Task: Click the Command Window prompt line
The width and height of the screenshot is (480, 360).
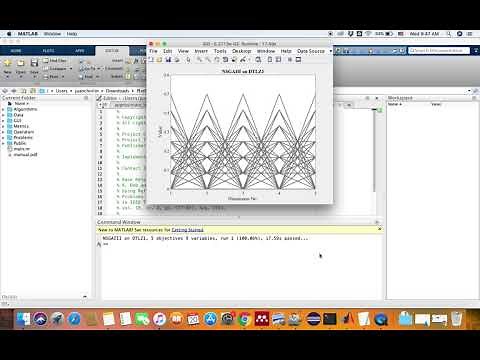Action: tap(242, 244)
